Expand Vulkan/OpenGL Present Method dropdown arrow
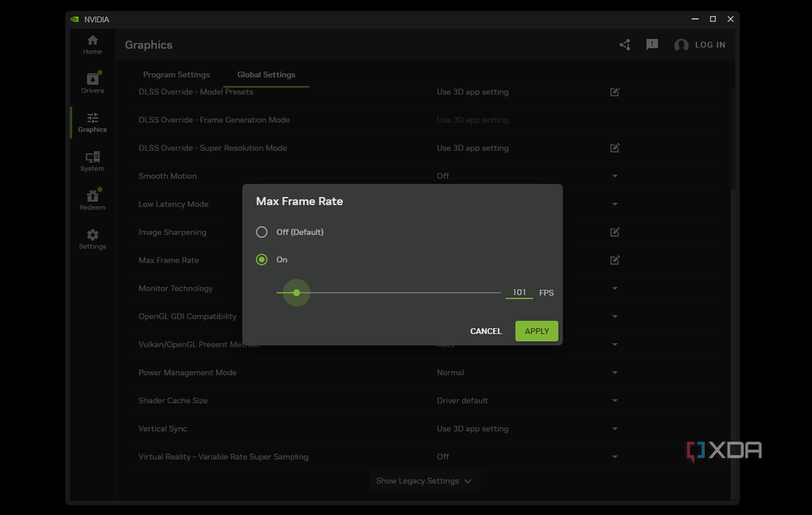The image size is (812, 515). click(615, 344)
